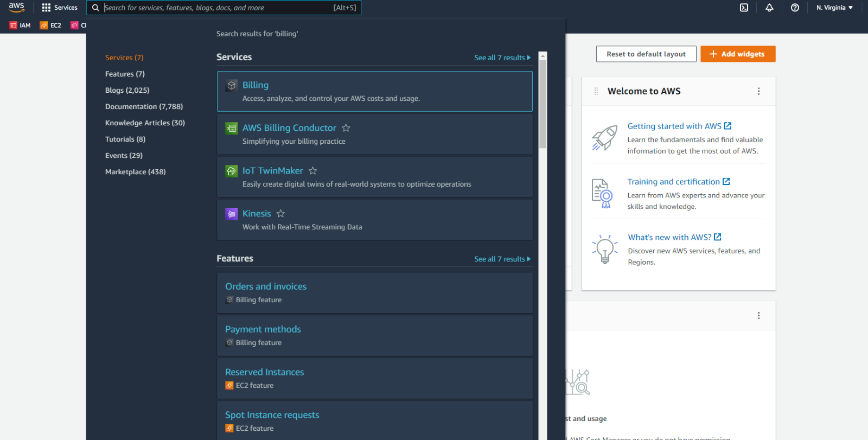868x440 pixels.
Task: Click the help question mark icon
Action: tap(795, 8)
